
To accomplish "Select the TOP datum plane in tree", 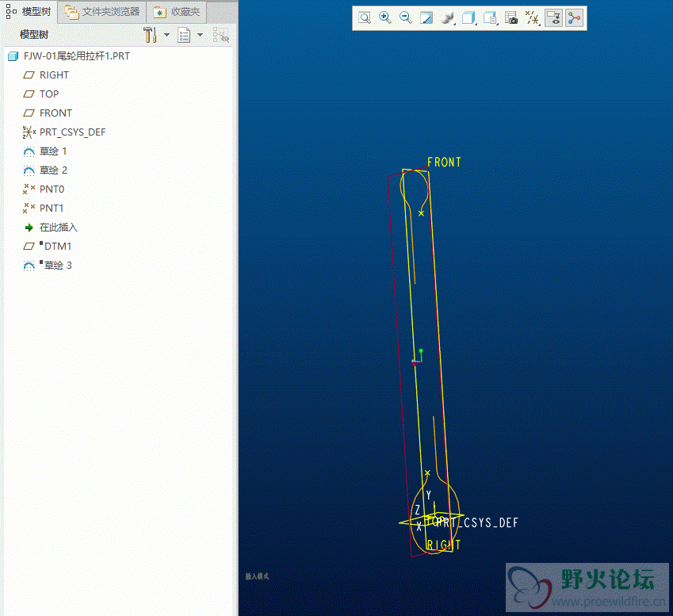I will coord(49,94).
